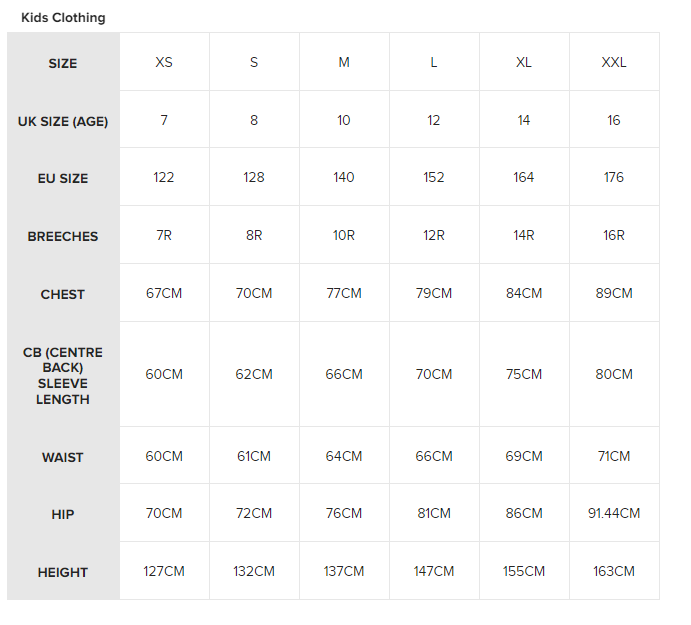Screen dimensions: 691x625
Task: Click the CB sleeve length row header
Action: [x=63, y=375]
